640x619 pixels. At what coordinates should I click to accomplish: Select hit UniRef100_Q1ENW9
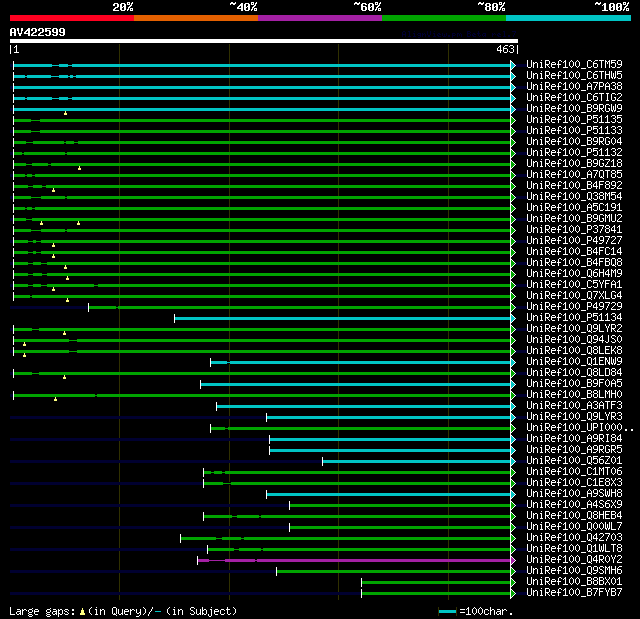pos(574,362)
